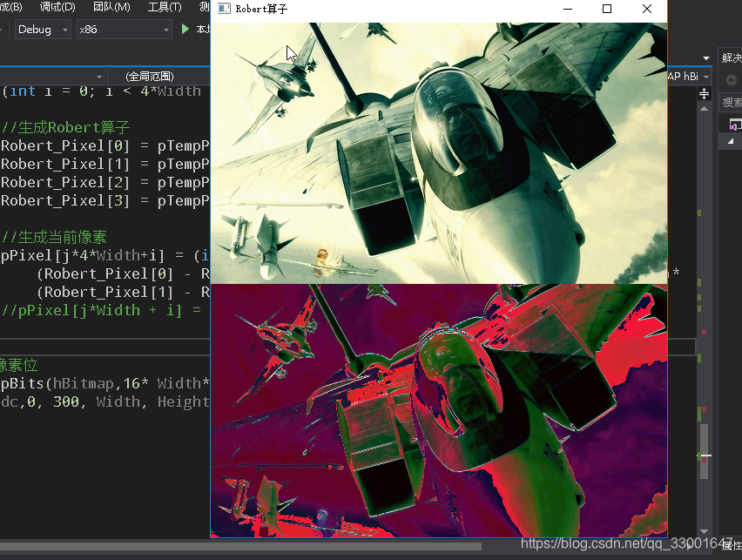
Task: Close the Robert算子 window
Action: click(647, 9)
